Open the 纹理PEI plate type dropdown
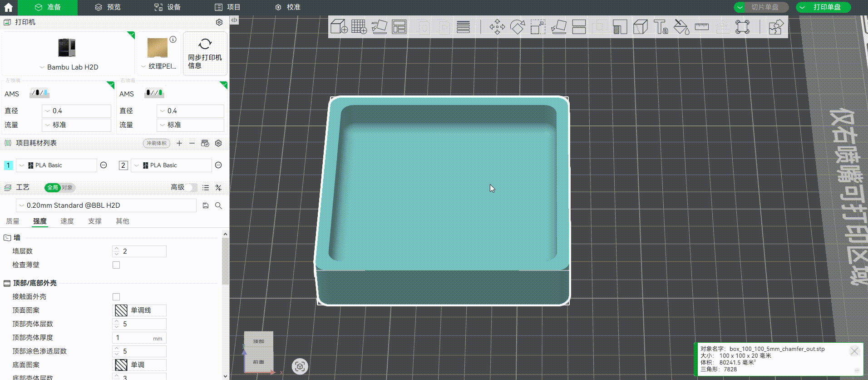 click(158, 66)
